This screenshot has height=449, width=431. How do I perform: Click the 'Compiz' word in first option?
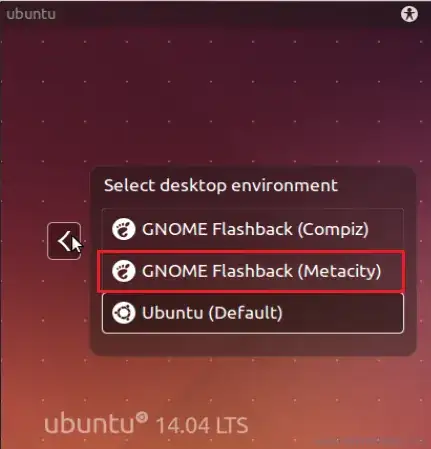[x=333, y=229]
